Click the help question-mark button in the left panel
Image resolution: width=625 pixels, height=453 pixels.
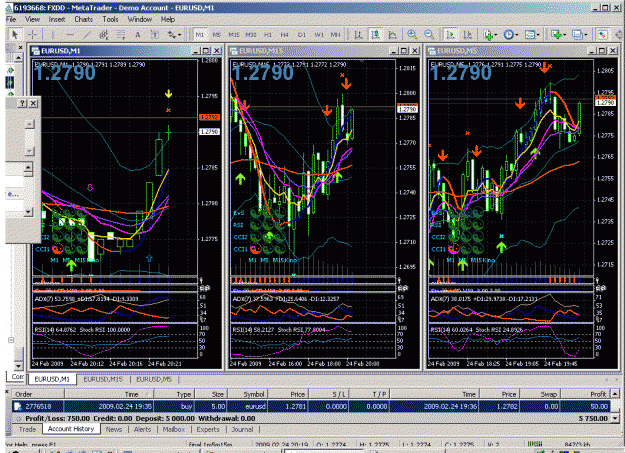(23, 103)
